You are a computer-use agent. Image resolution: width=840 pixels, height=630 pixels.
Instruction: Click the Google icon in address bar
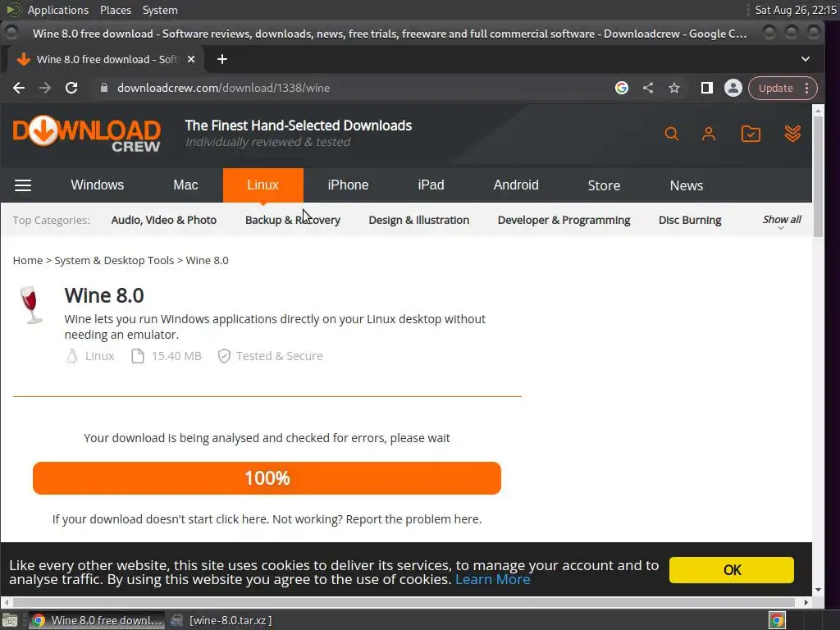tap(622, 88)
